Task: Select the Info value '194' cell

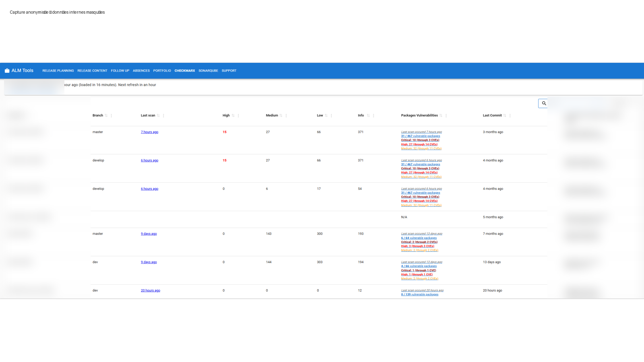Action: click(x=361, y=262)
